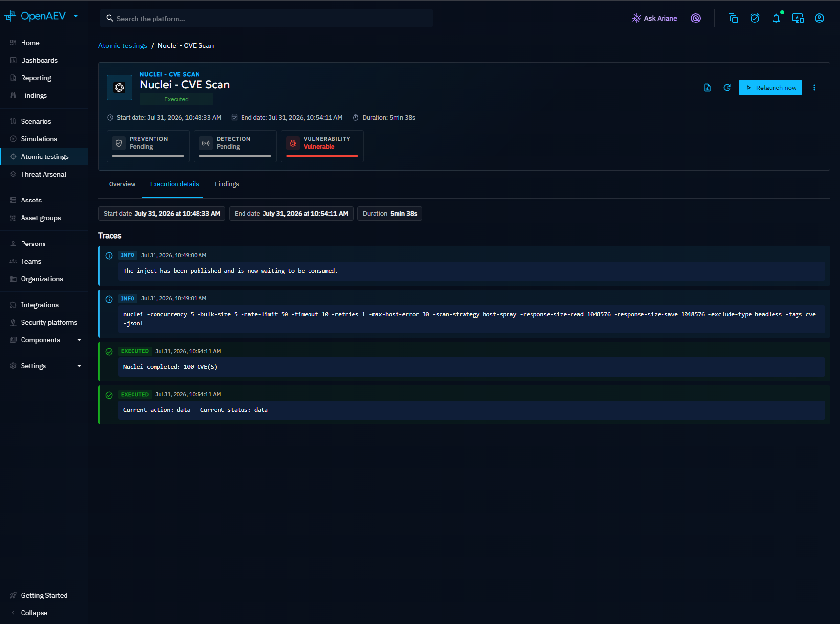The height and width of the screenshot is (624, 840).
Task: Click the Detection Pending result card
Action: coord(235,146)
